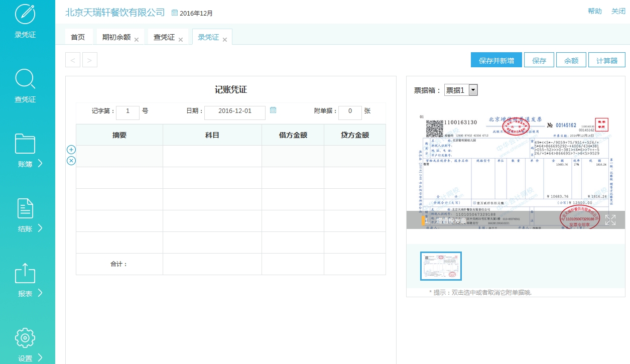Viewport: 630px width, 364px height.
Task: Open the 余额 button
Action: point(571,60)
